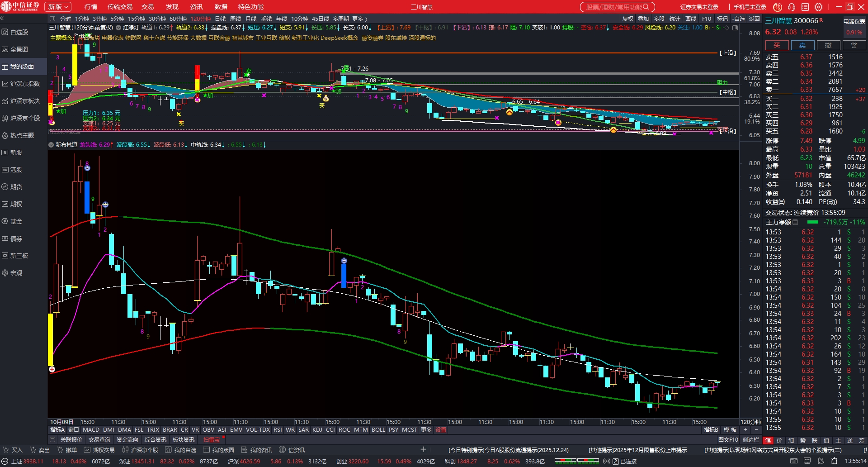Toggle 叠加 overlay on the chart
The height and width of the screenshot is (467, 868).
coord(643,19)
